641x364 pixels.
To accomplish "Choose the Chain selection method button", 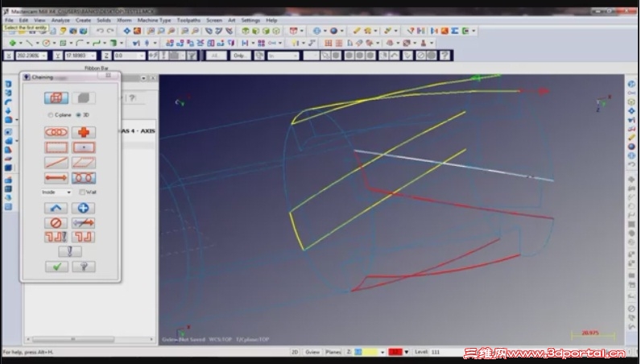I will [56, 132].
